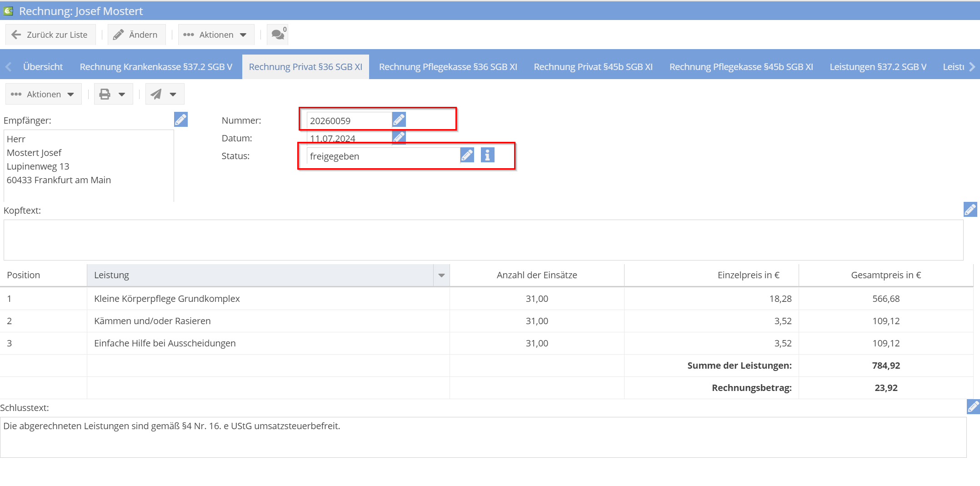Viewport: 980px width, 486px height.
Task: Edit Schlusstext using the pencil icon
Action: 973,406
